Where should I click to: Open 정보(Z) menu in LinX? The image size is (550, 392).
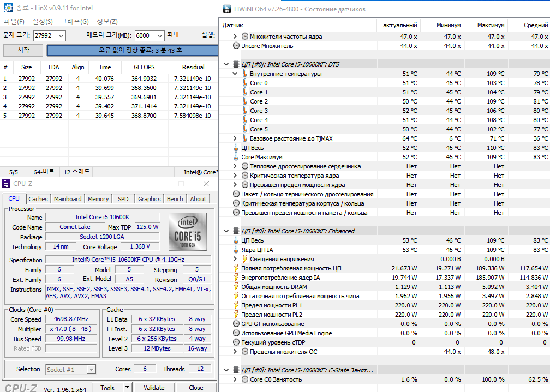pyautogui.click(x=107, y=21)
